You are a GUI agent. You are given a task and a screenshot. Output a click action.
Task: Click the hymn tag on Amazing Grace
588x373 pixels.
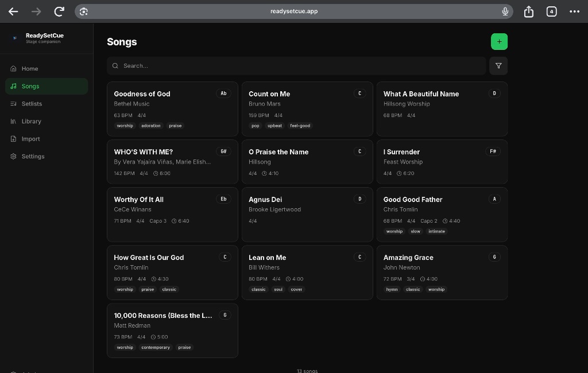pos(392,289)
